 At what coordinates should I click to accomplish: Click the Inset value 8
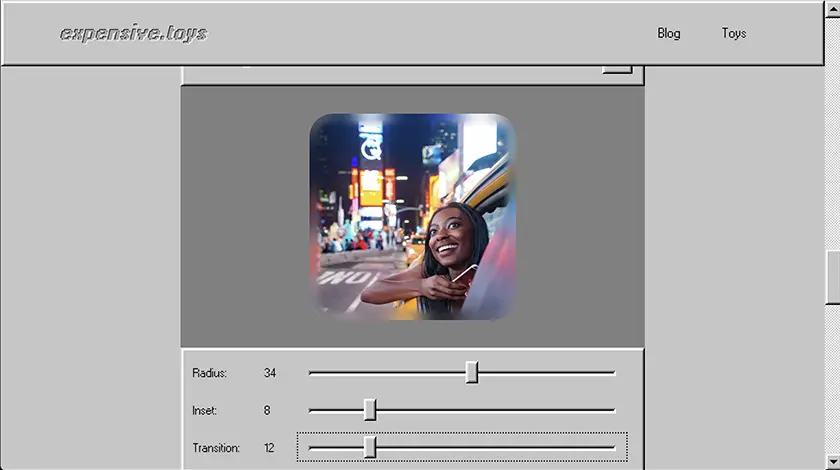(x=267, y=411)
